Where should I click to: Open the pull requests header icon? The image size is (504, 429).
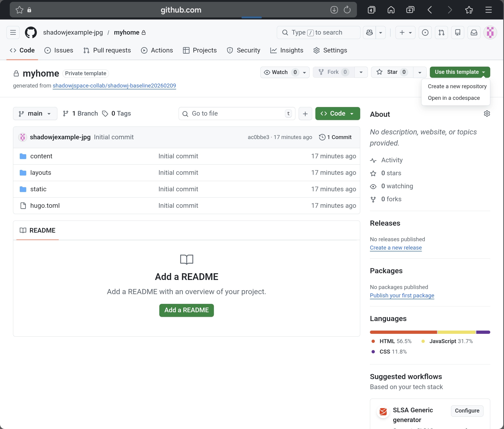[441, 32]
